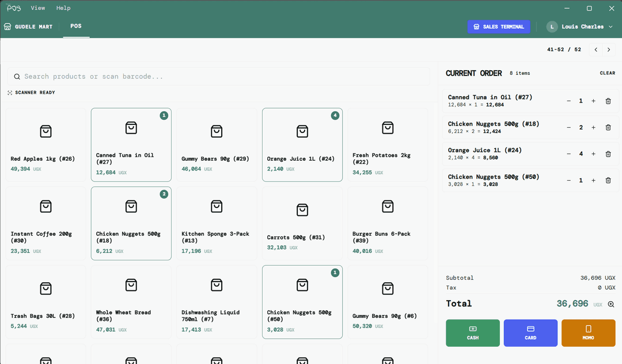Switch to the POS tab

pyautogui.click(x=76, y=26)
